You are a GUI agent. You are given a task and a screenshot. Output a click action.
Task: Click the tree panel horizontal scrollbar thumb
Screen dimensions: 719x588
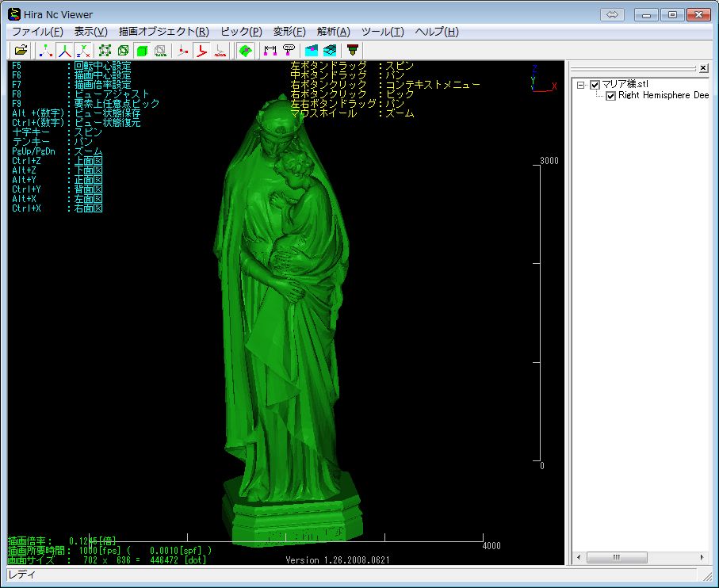coord(617,558)
